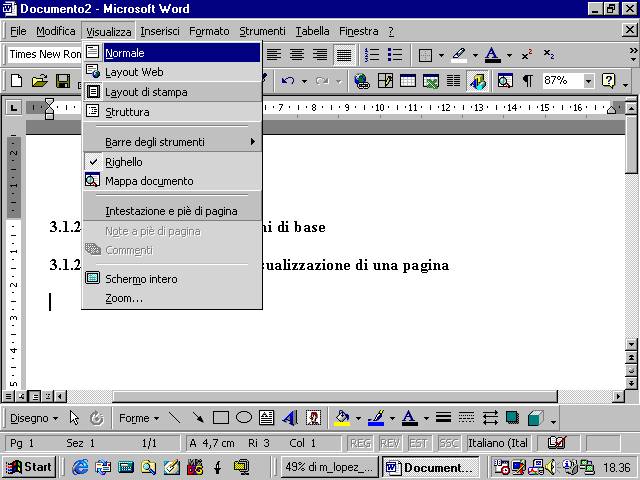Toggle the Drawing toolbar button
The width and height of the screenshot is (640, 480).
(477, 81)
